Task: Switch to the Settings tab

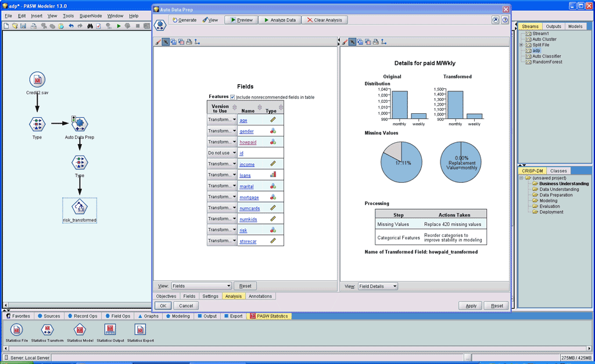Action: [x=210, y=296]
